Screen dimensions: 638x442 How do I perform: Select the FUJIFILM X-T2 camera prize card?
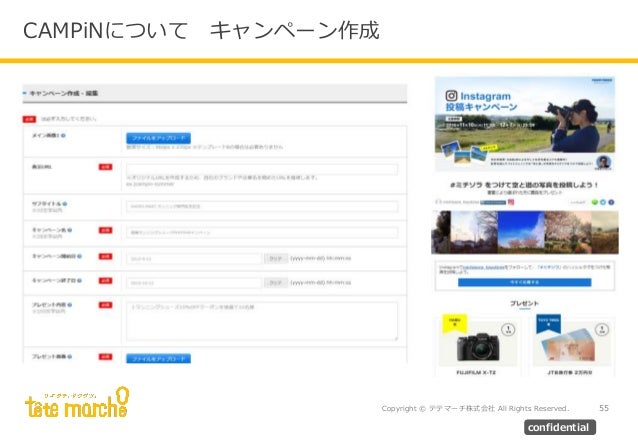[x=478, y=347]
